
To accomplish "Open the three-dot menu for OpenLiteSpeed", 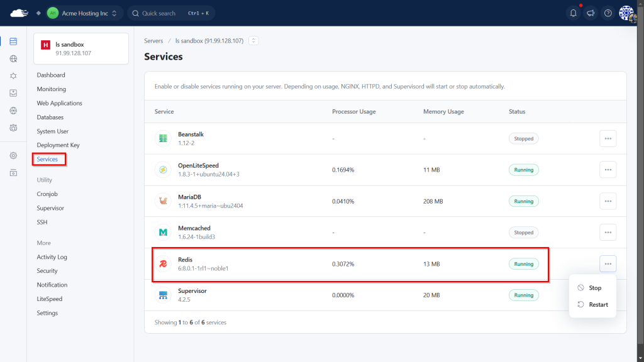I will (x=608, y=170).
